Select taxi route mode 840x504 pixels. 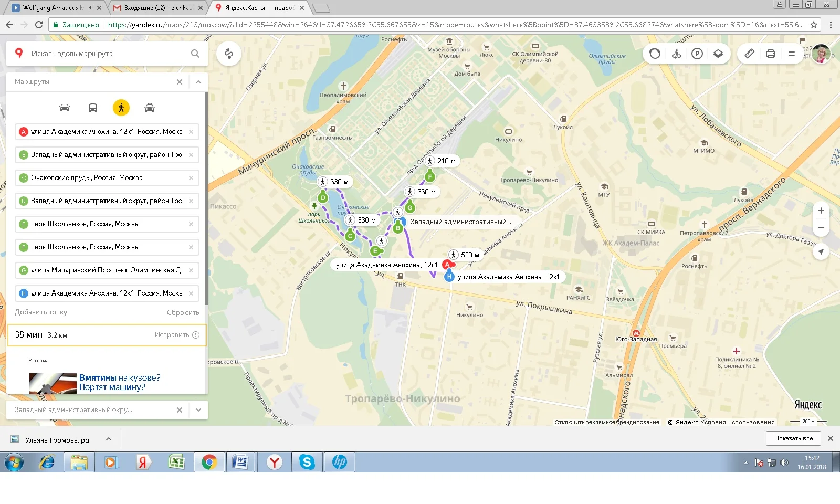click(x=150, y=108)
